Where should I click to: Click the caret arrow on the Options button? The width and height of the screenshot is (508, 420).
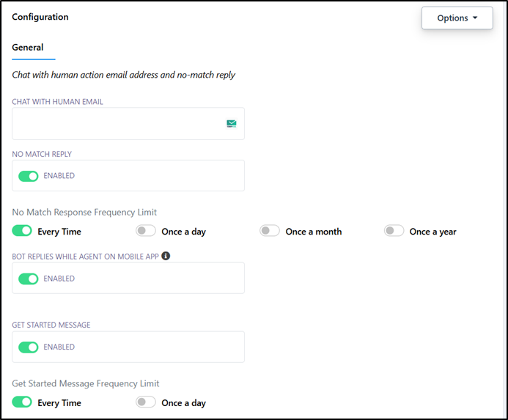click(x=475, y=18)
